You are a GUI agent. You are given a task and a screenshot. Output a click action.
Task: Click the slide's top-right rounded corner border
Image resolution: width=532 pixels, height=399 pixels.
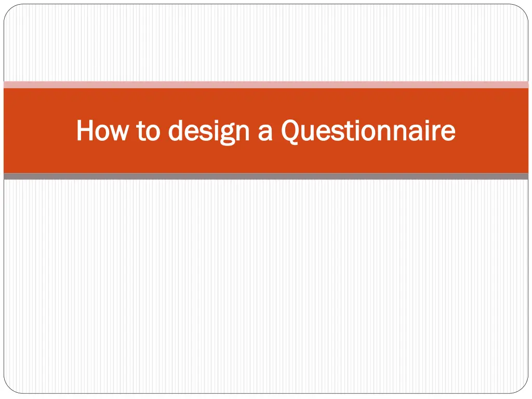[x=524, y=8]
